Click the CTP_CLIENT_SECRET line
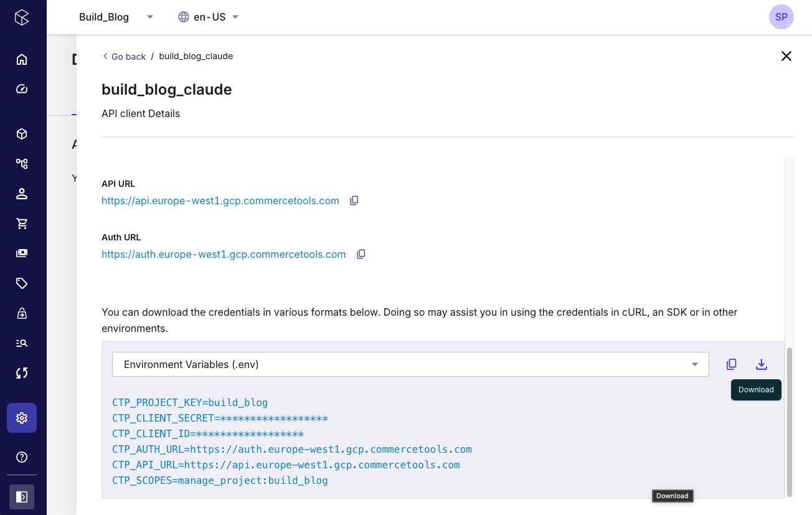Image resolution: width=812 pixels, height=515 pixels. (x=220, y=418)
